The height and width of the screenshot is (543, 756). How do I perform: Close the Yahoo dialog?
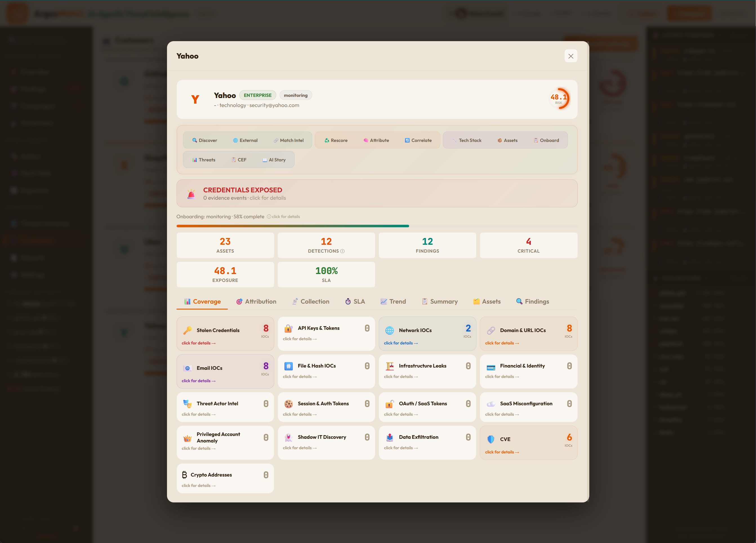[571, 56]
